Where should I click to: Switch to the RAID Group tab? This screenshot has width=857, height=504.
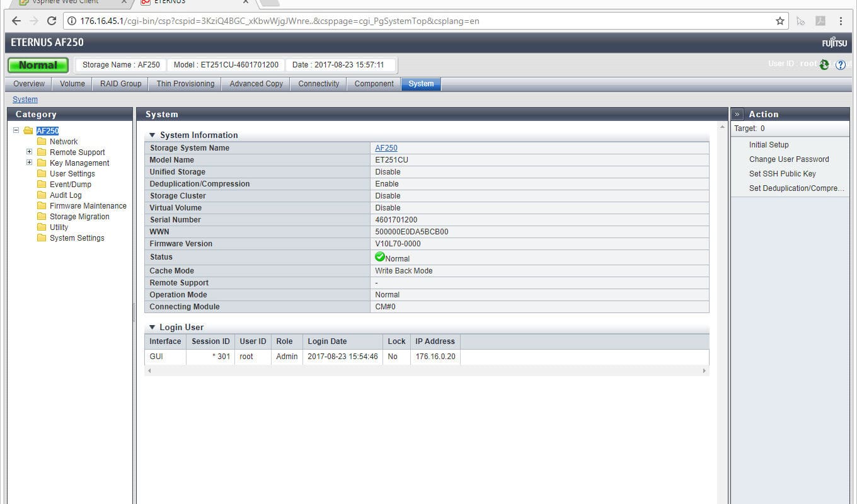121,84
